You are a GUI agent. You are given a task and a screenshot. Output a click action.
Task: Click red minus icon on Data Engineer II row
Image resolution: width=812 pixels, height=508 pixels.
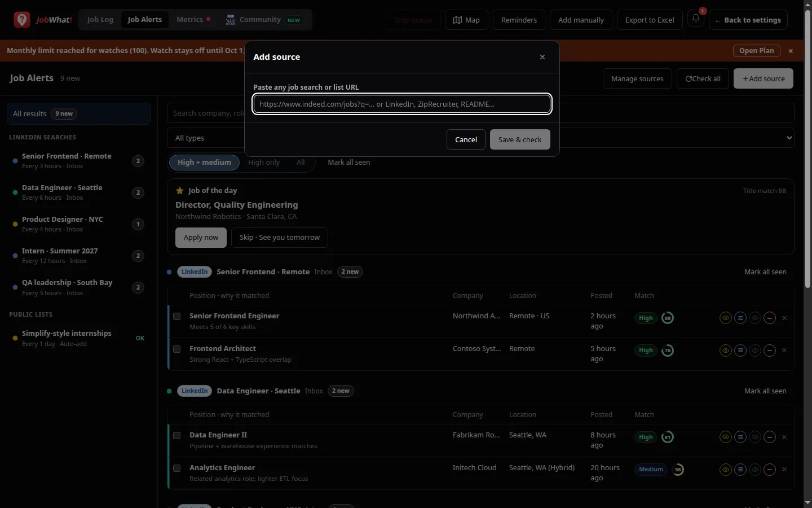[770, 437]
